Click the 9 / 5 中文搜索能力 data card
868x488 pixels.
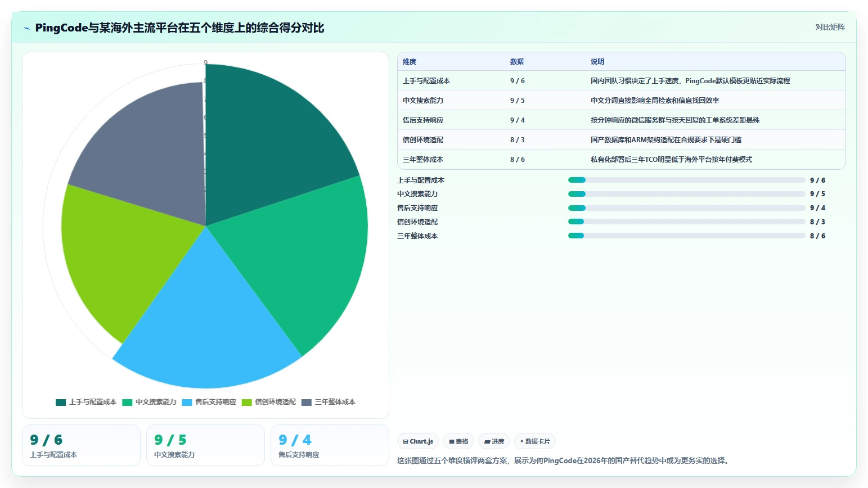coord(205,445)
